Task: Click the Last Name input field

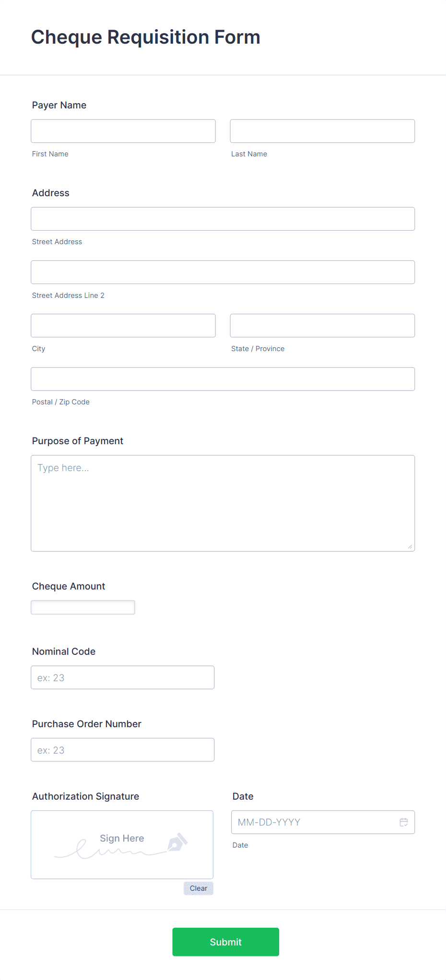Action: pyautogui.click(x=322, y=130)
